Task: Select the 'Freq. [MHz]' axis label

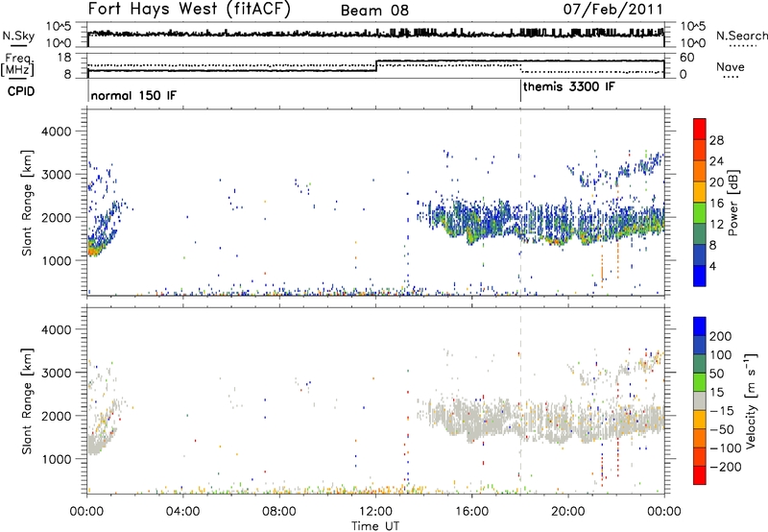Action: pos(17,65)
